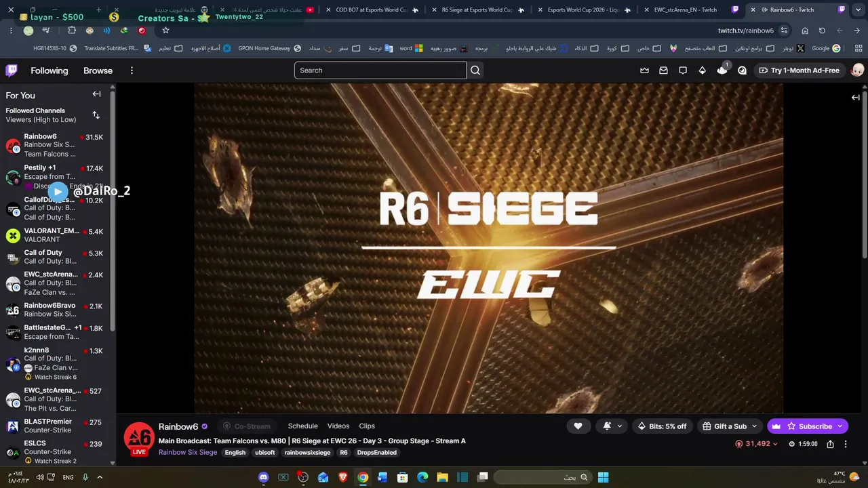The height and width of the screenshot is (488, 868).
Task: Click the Rainbow6 channel avatar with LIVE badge
Action: (138, 439)
